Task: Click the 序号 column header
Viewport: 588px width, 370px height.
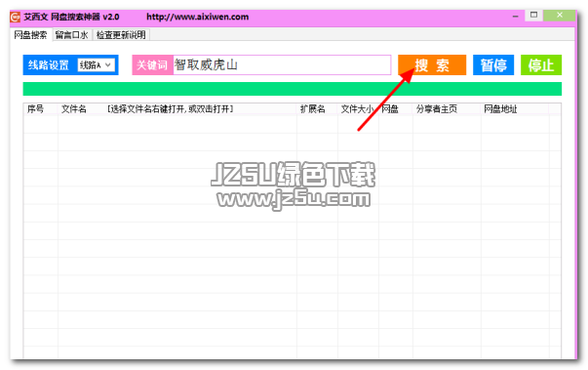Action: tap(41, 108)
